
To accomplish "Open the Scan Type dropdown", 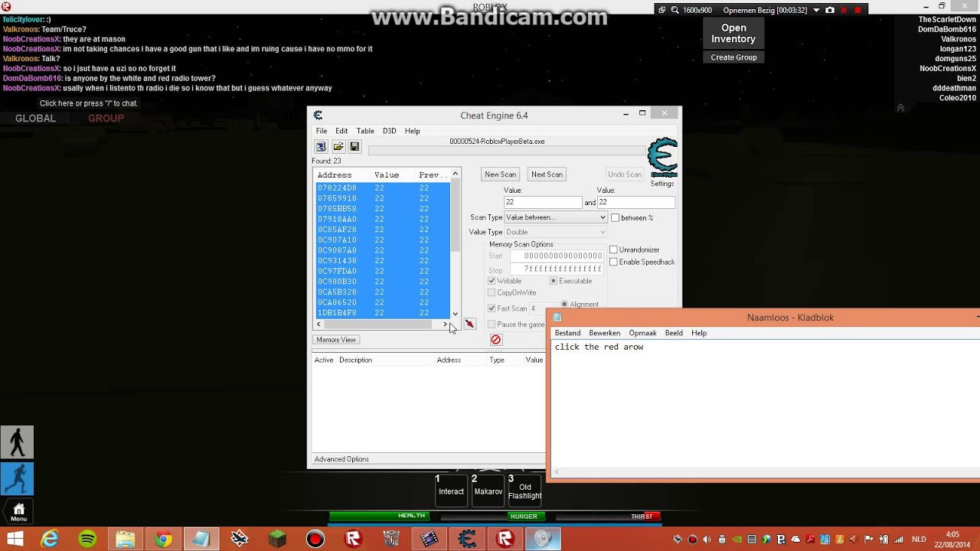I will coord(556,217).
